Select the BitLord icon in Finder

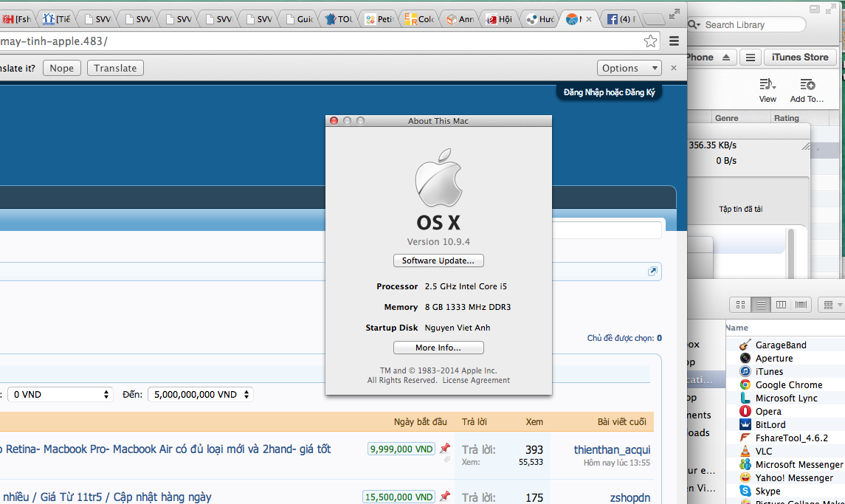pos(745,425)
